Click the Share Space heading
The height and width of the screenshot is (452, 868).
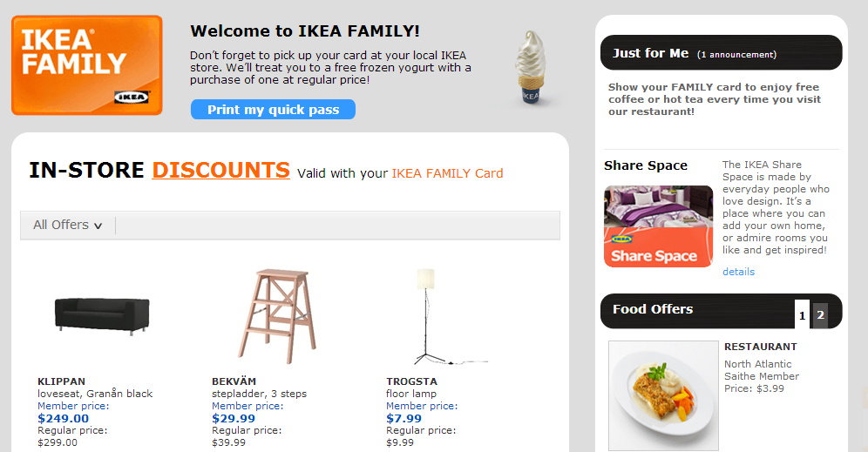[x=646, y=165]
